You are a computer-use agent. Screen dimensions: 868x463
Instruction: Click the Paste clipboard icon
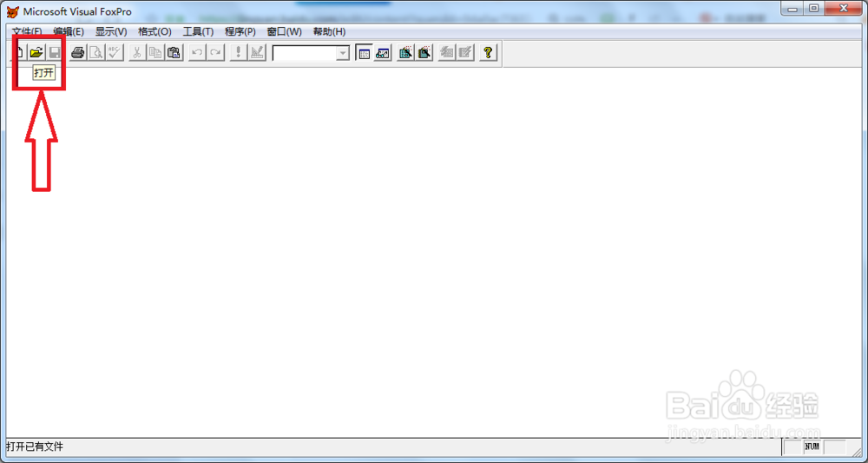pos(174,53)
